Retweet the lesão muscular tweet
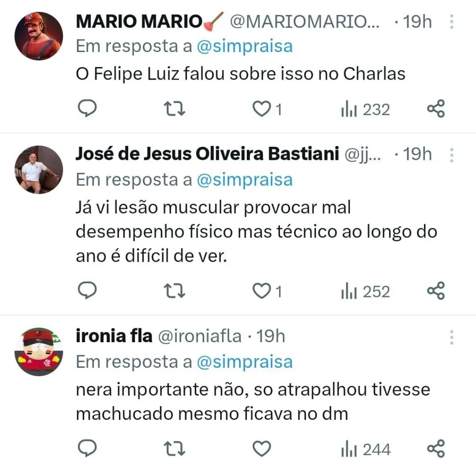 (176, 291)
